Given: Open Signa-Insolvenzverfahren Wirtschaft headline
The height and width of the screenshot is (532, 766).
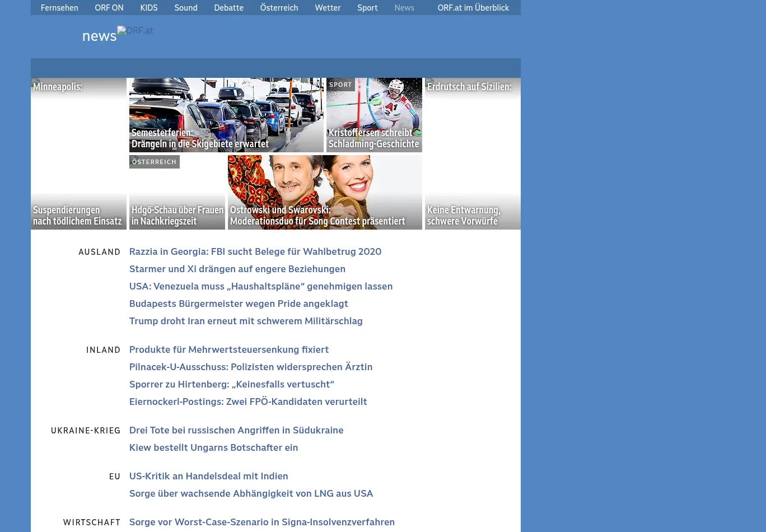Looking at the screenshot, I should (262, 522).
